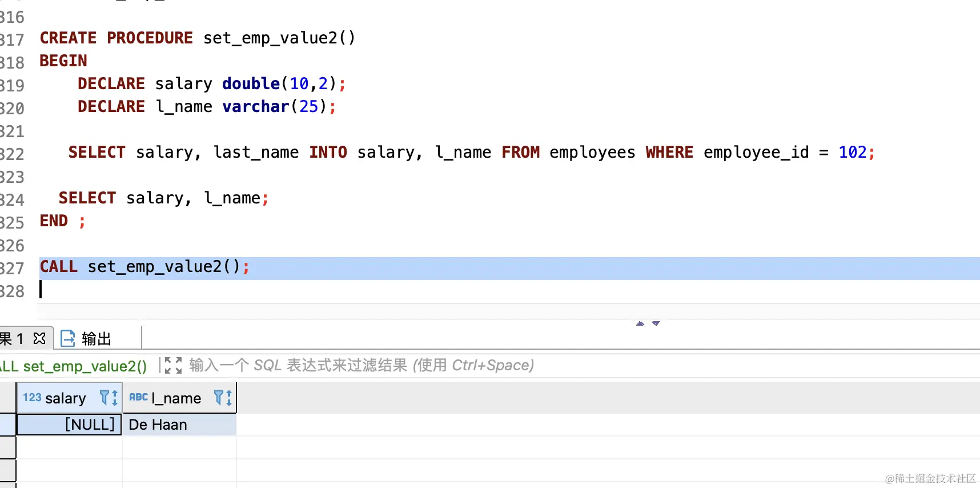
Task: Select the salary column header
Action: pyautogui.click(x=69, y=398)
